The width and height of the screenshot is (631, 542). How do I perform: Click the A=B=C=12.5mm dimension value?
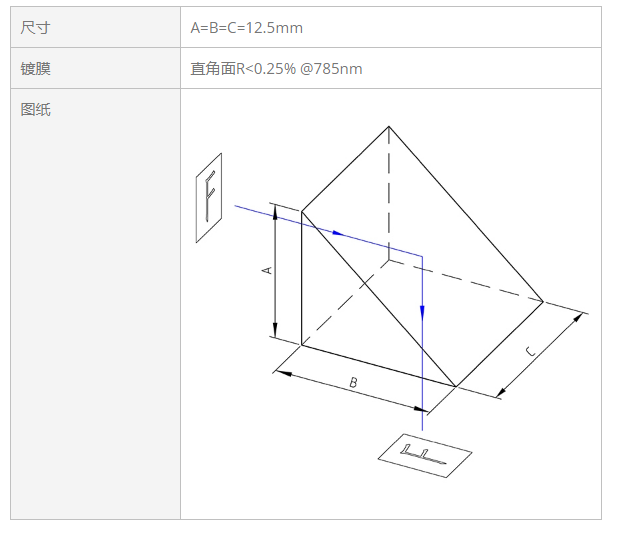(246, 28)
